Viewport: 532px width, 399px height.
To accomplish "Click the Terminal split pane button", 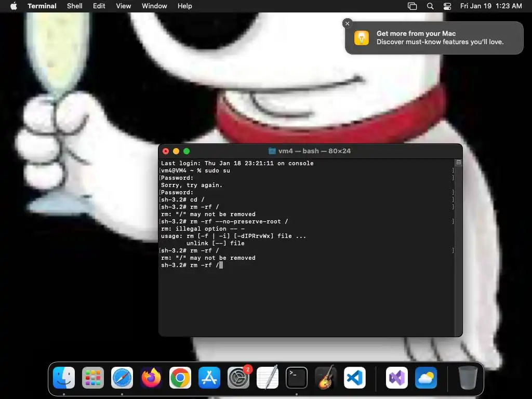I will (459, 163).
